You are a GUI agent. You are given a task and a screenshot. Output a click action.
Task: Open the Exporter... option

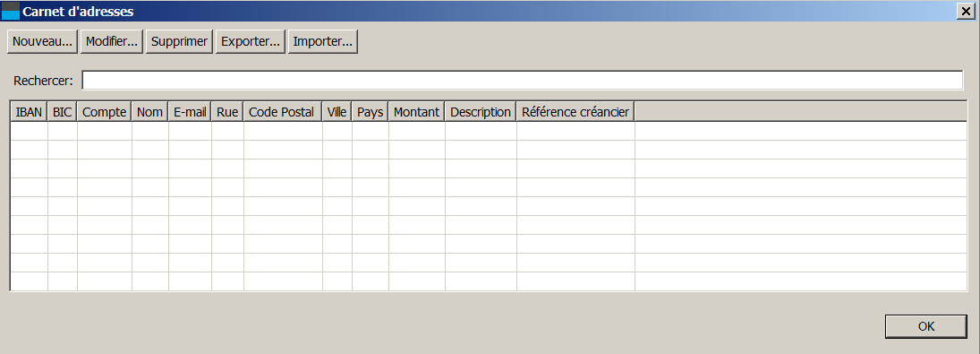[251, 42]
